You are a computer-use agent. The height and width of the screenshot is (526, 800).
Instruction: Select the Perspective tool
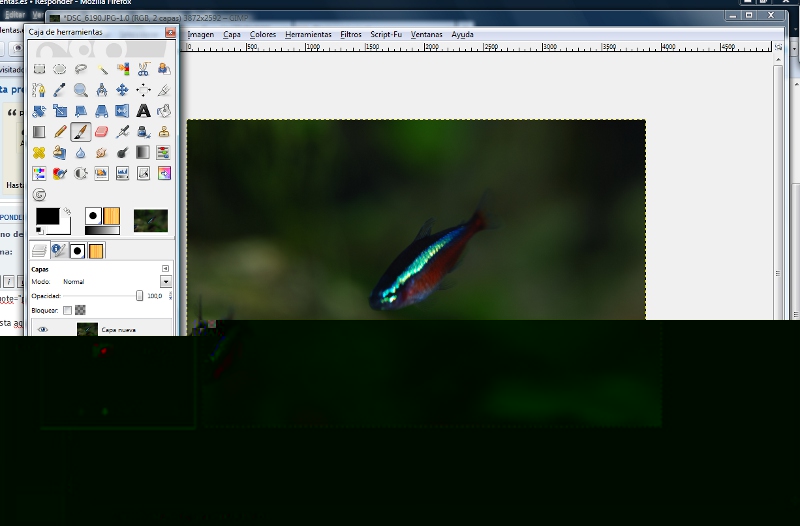(x=102, y=111)
